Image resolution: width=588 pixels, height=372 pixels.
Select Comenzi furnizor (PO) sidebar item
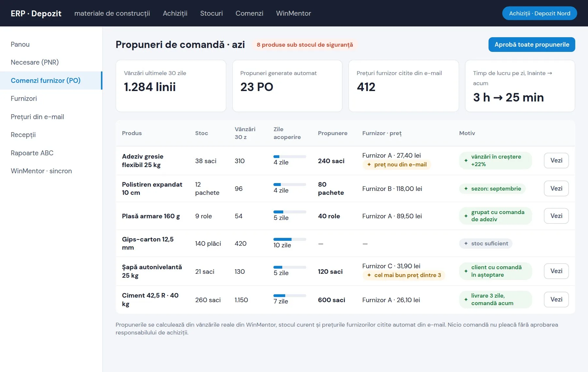51,81
